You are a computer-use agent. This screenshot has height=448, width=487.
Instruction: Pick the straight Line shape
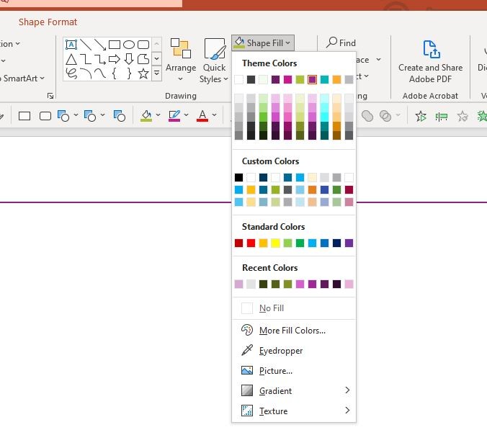pos(86,45)
